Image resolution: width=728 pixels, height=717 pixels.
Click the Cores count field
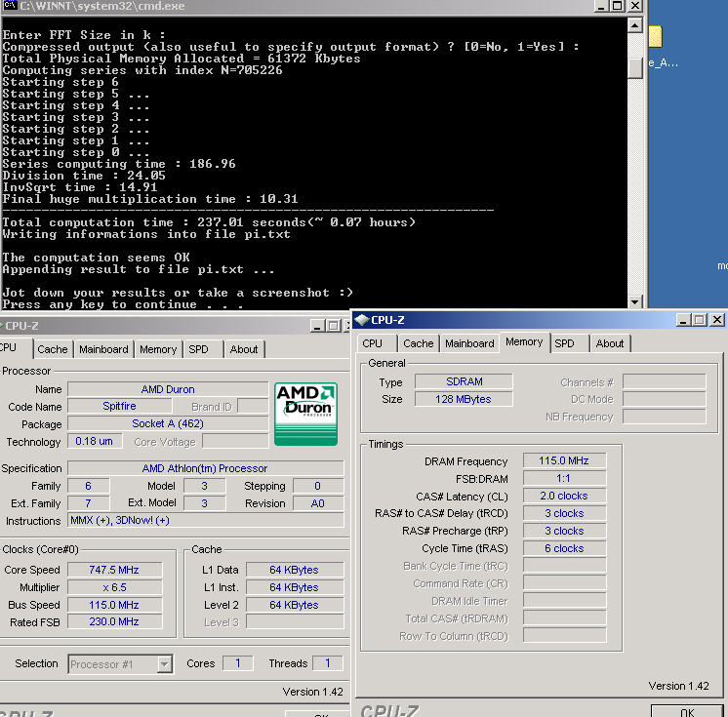[238, 663]
